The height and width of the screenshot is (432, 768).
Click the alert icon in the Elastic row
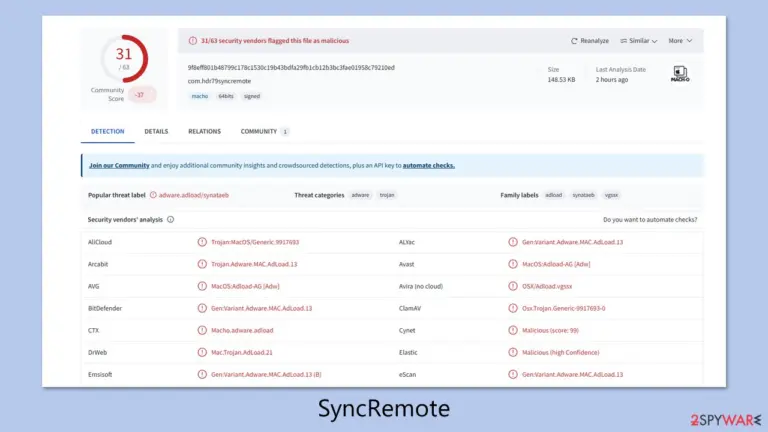513,352
